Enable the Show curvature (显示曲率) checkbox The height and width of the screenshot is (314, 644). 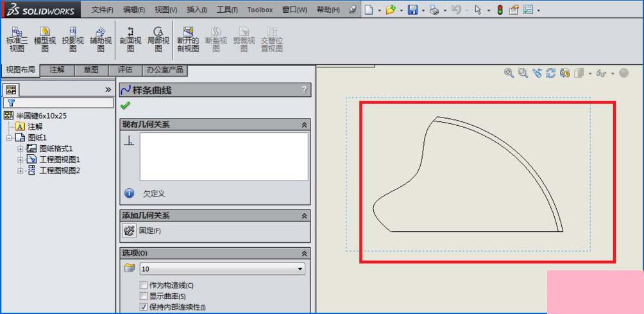click(x=143, y=296)
